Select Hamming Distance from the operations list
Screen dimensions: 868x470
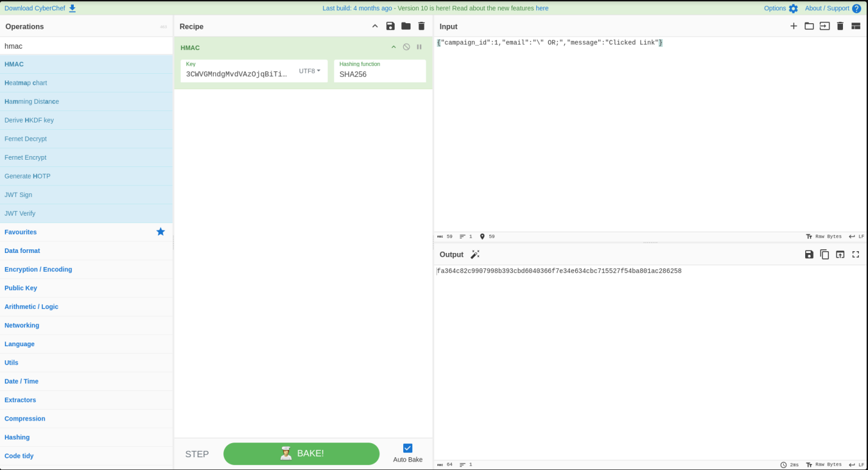(32, 102)
